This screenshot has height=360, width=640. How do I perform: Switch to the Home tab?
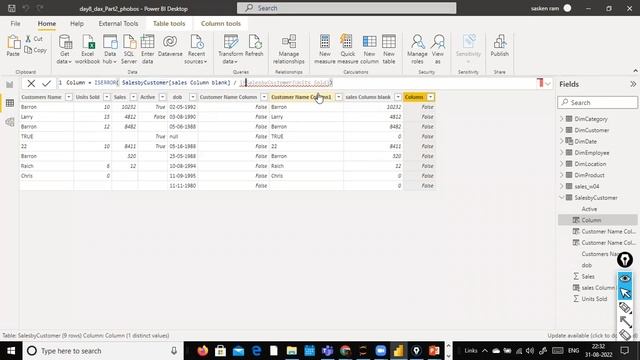coord(47,24)
